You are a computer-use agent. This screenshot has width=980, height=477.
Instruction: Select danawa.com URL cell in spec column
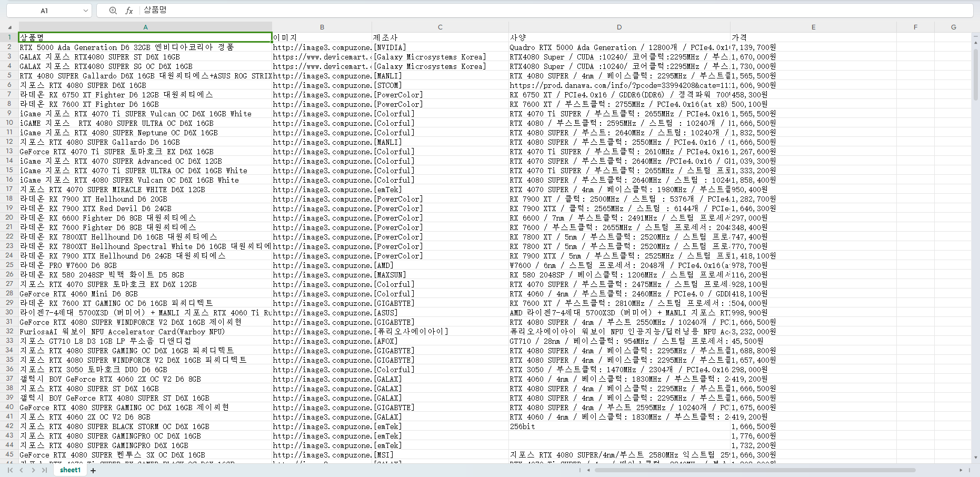pos(619,85)
